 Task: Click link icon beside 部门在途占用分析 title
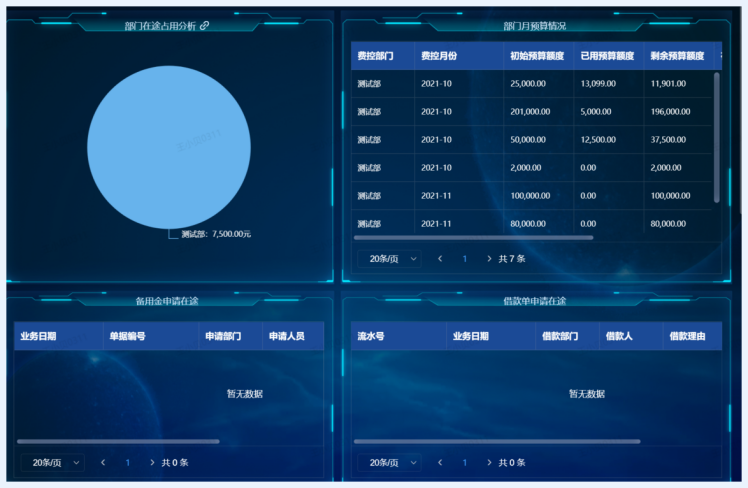[x=205, y=26]
